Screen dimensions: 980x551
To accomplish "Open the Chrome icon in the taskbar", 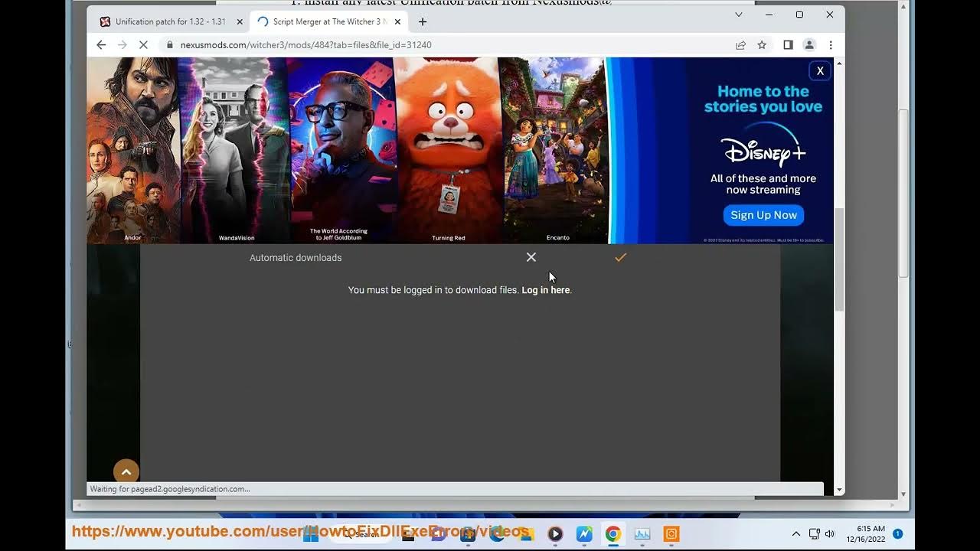I will pos(613,534).
